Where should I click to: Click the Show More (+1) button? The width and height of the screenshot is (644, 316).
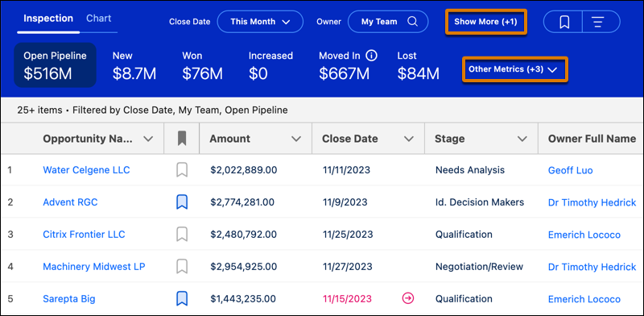(485, 22)
